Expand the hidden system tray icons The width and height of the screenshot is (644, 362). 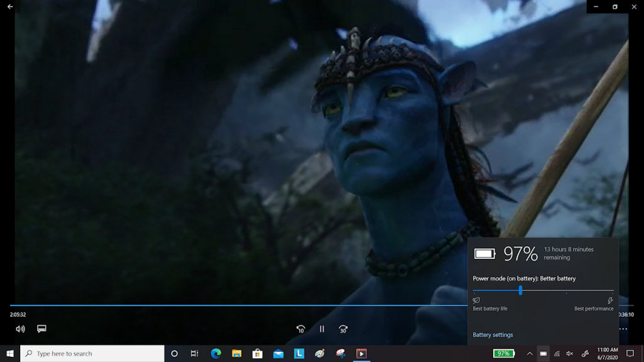coord(530,353)
